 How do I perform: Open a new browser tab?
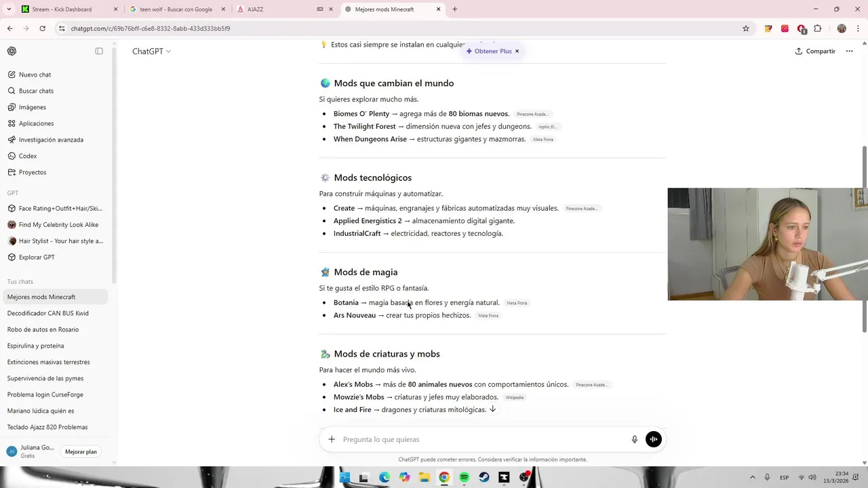(x=454, y=9)
